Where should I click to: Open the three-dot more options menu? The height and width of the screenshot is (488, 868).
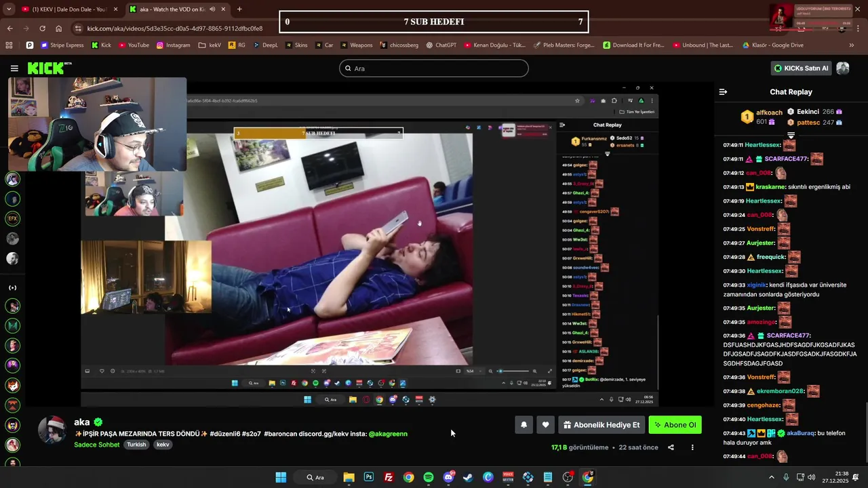(692, 447)
